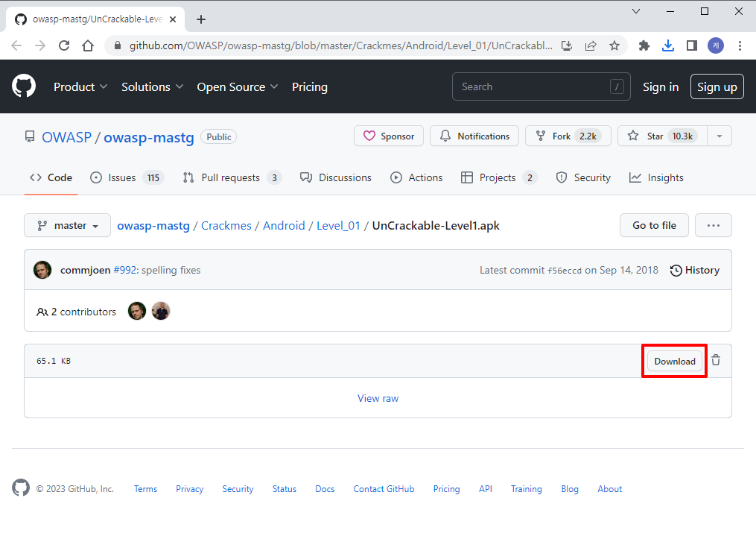Open the Projects tab

coord(499,177)
